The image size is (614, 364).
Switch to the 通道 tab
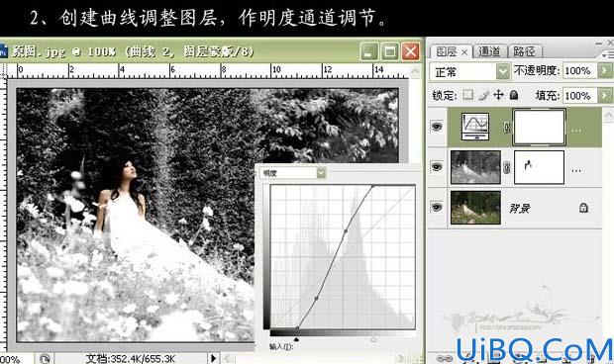pyautogui.click(x=489, y=51)
